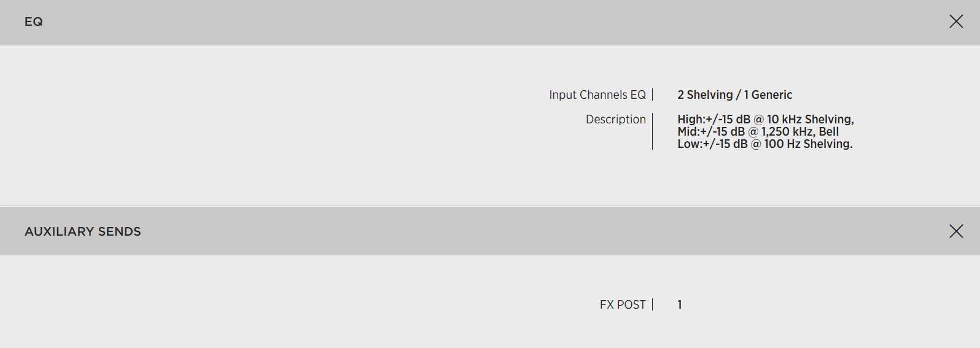The height and width of the screenshot is (348, 980).
Task: Select the Input Channels EQ label
Action: [597, 95]
